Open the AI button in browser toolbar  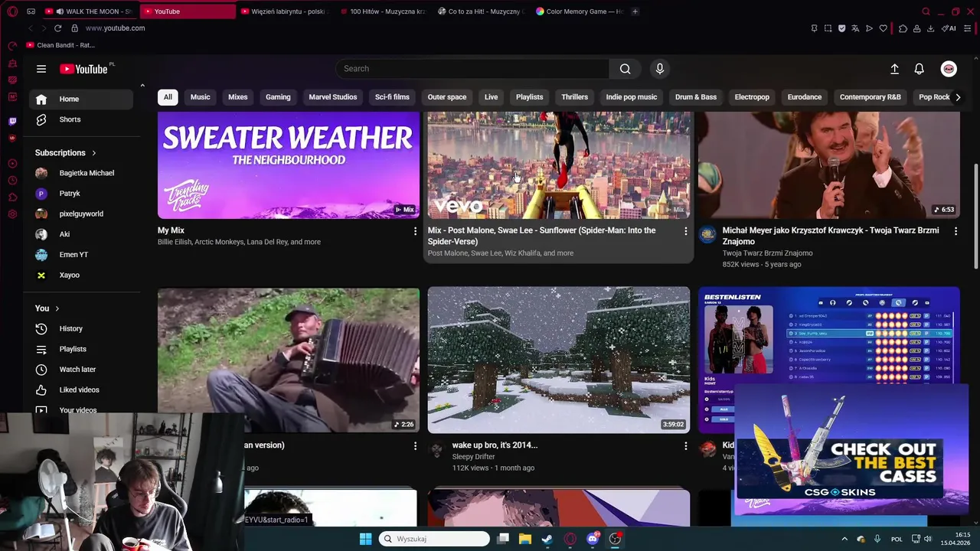[949, 28]
